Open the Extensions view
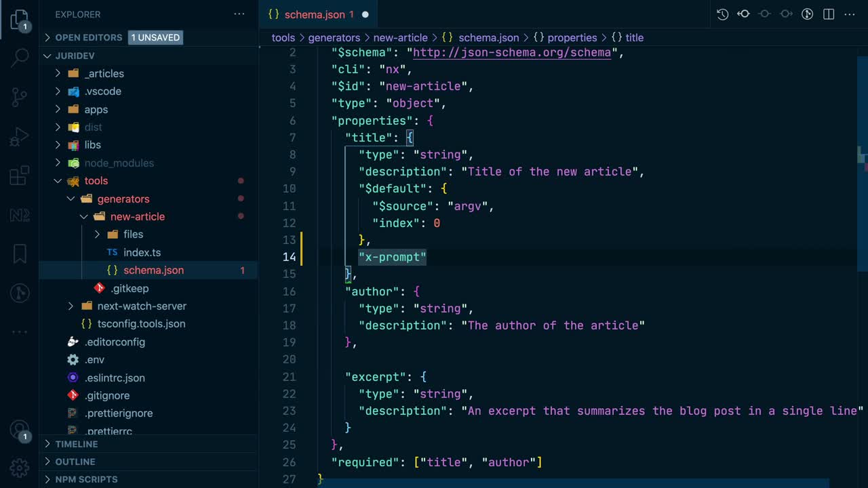Image resolution: width=868 pixels, height=488 pixels. pos(20,176)
